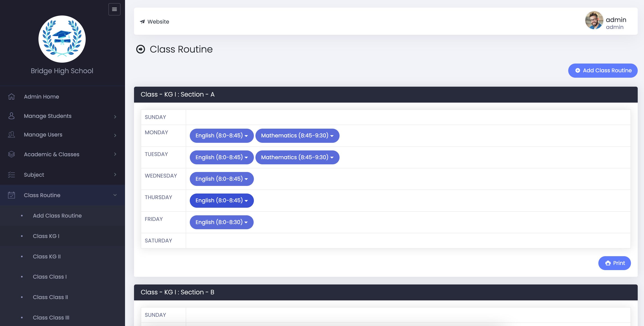Open Thursday English (8:0-8:45) dropdown
The height and width of the screenshot is (326, 644).
tap(221, 200)
